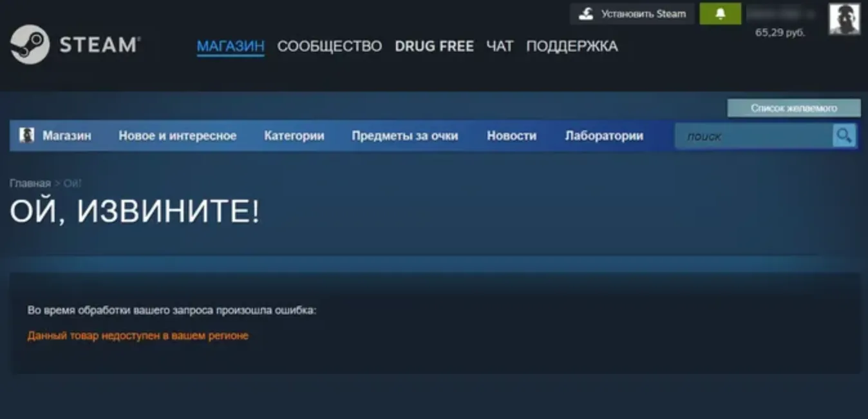Click the Список желаемого button
The height and width of the screenshot is (419, 868).
[x=794, y=108]
